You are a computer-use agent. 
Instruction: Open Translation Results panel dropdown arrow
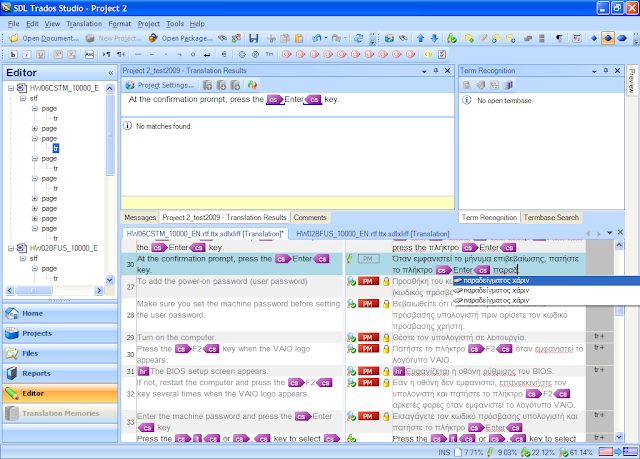tap(424, 71)
